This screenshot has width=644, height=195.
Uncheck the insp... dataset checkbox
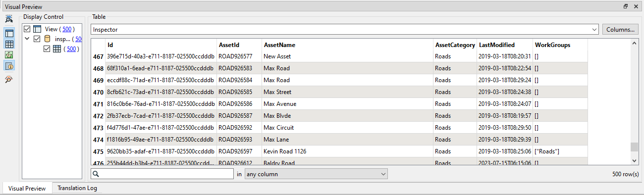point(37,39)
